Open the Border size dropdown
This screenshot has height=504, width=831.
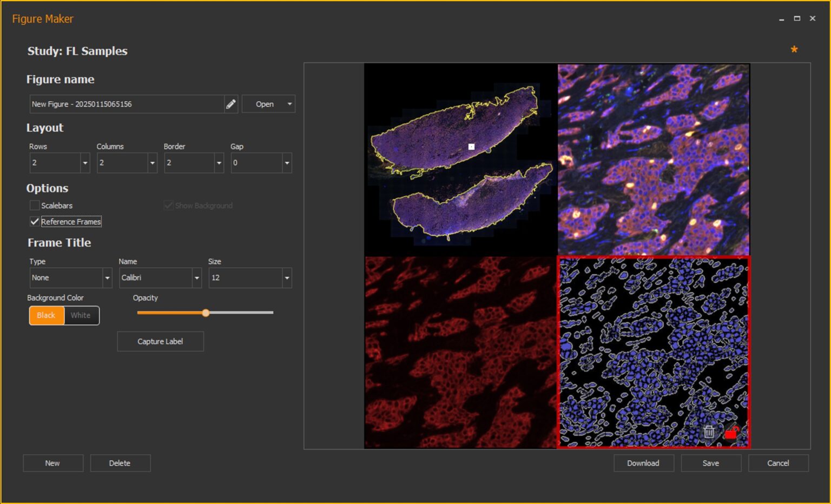click(x=219, y=163)
